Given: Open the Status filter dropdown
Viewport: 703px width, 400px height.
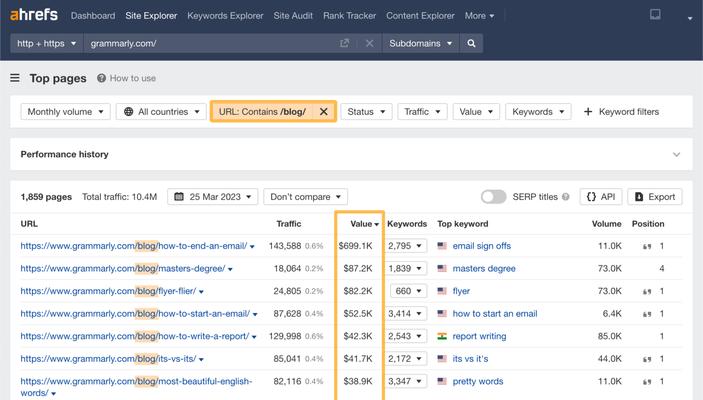Looking at the screenshot, I should (x=366, y=112).
